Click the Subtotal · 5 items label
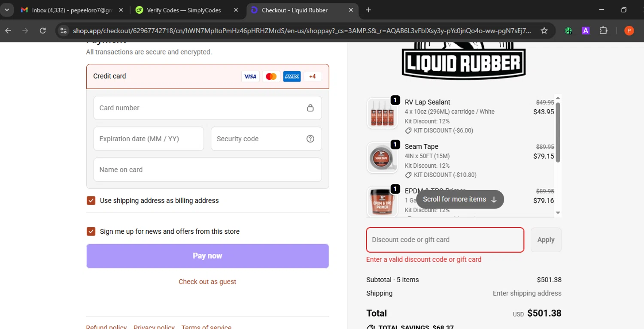 tap(392, 280)
